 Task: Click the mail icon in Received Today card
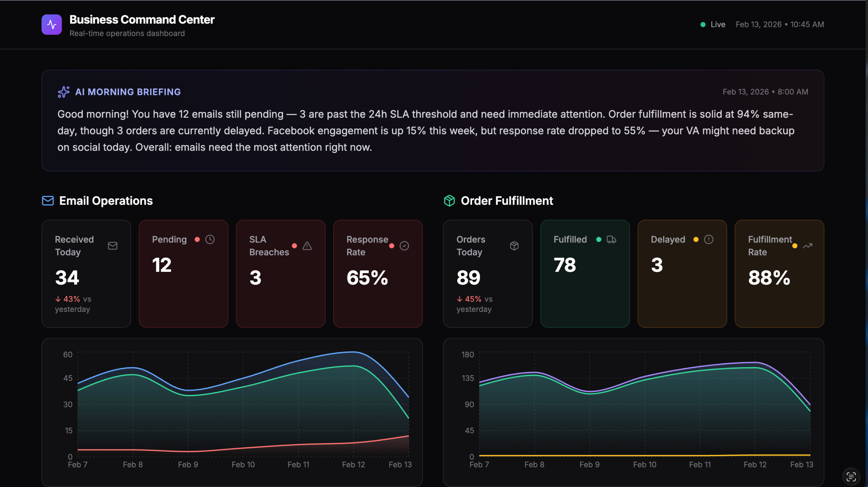113,246
